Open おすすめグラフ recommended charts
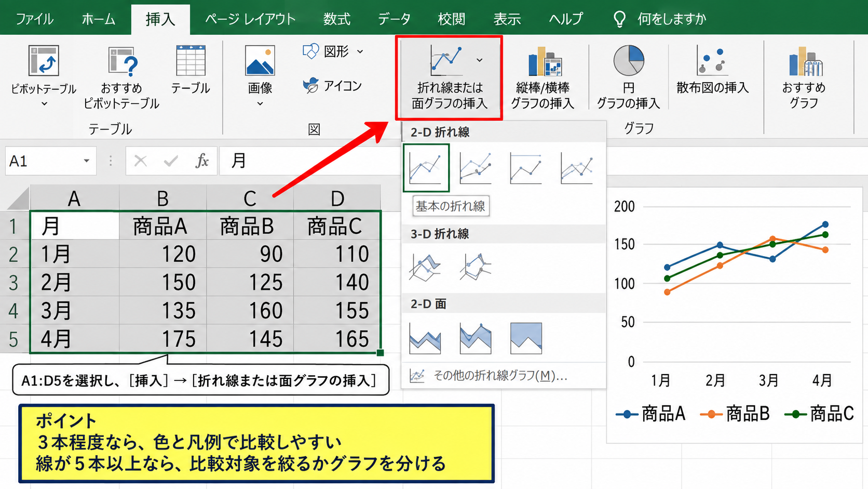The height and width of the screenshot is (489, 868). pyautogui.click(x=804, y=77)
